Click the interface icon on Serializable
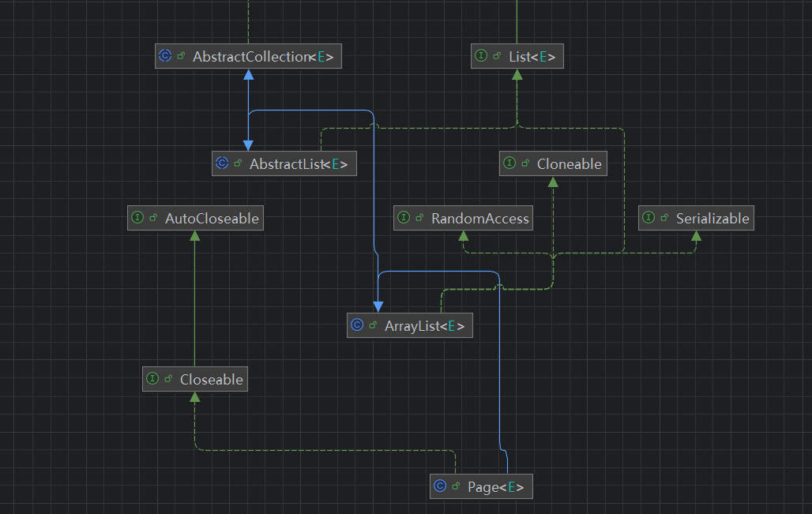 click(648, 217)
